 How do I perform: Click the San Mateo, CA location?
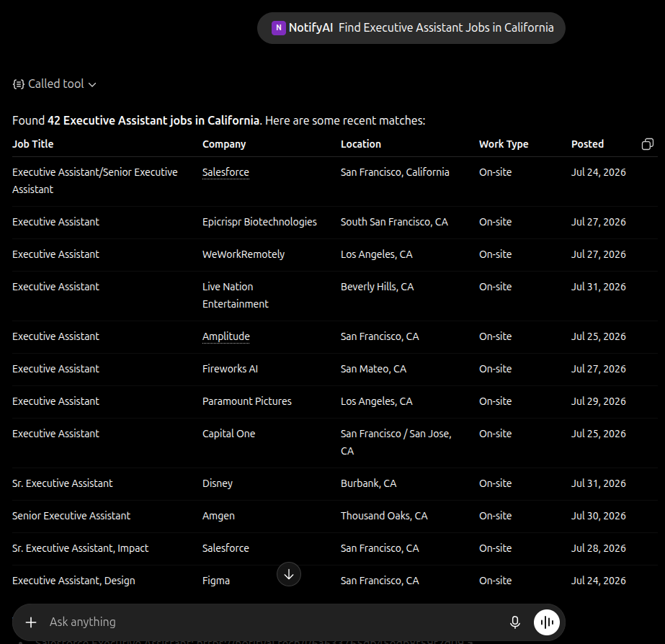coord(374,369)
